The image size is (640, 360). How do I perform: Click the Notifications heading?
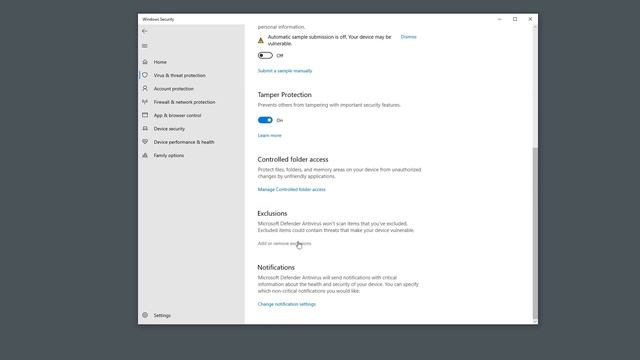276,267
